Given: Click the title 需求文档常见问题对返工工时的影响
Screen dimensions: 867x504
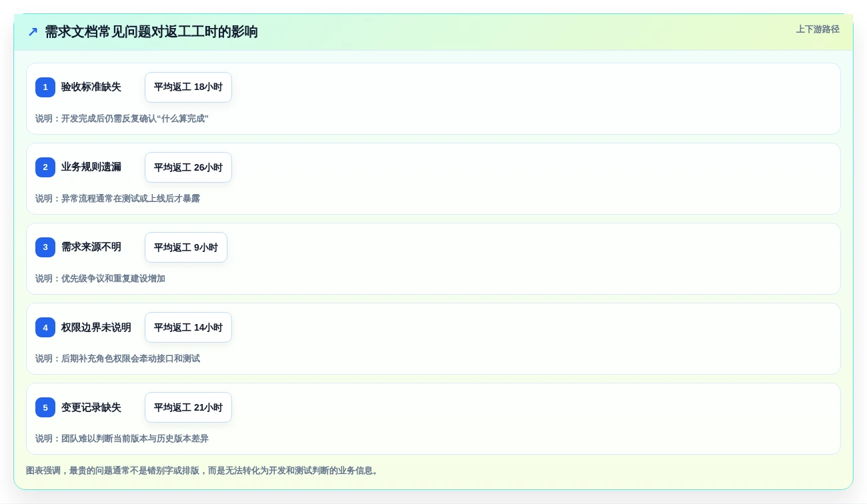Looking at the screenshot, I should 151,32.
